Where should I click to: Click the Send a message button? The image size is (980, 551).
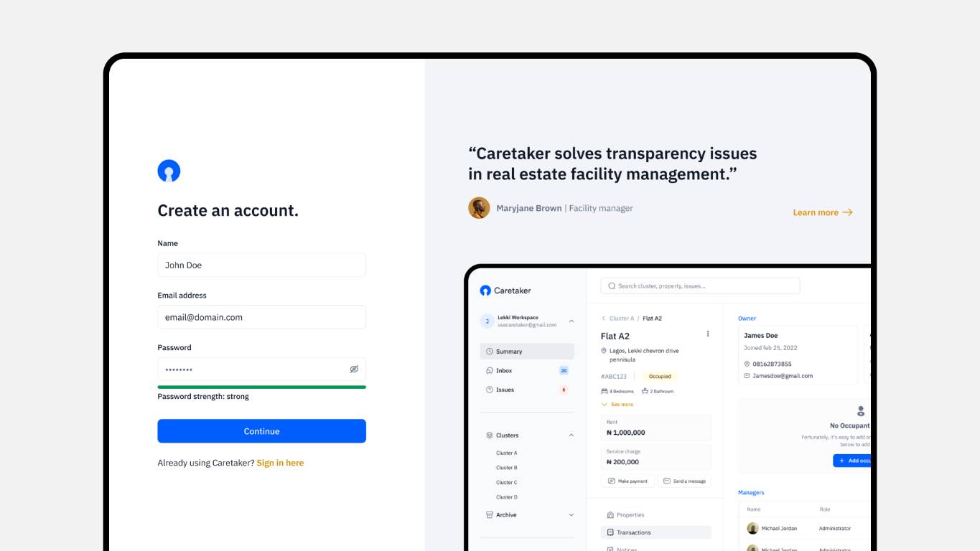click(685, 481)
